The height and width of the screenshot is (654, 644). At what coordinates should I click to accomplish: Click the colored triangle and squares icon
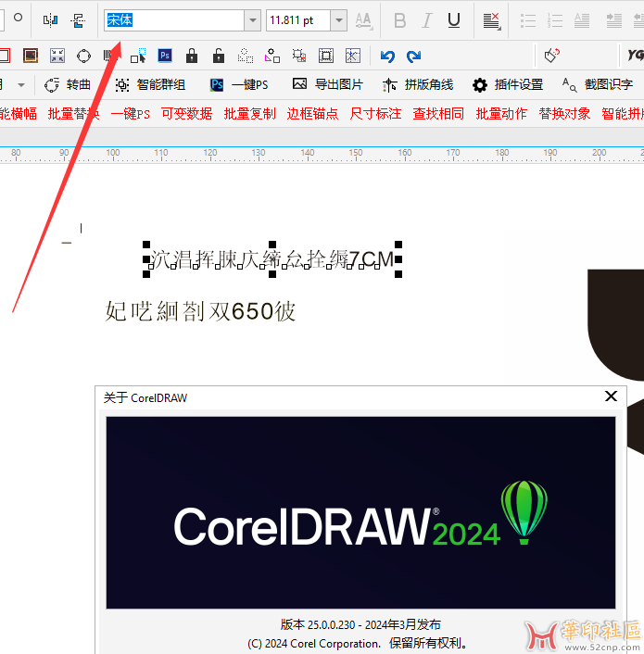(x=272, y=56)
